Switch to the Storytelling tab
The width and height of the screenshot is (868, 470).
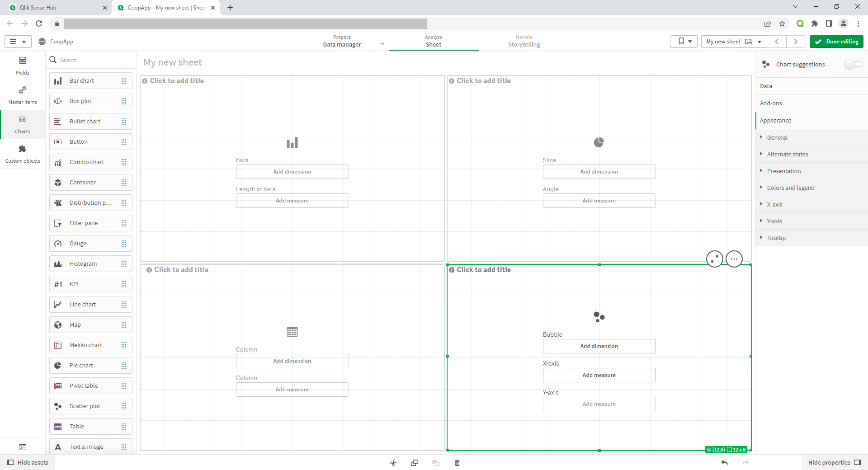click(524, 42)
